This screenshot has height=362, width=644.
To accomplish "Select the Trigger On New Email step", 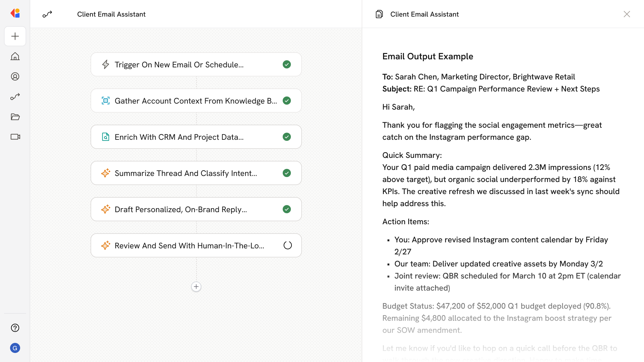I will 179,64.
